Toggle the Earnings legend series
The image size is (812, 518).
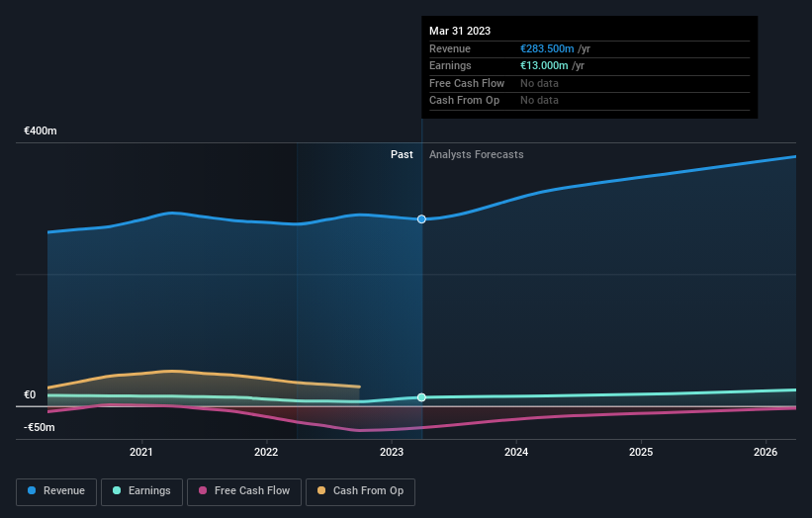pos(141,491)
